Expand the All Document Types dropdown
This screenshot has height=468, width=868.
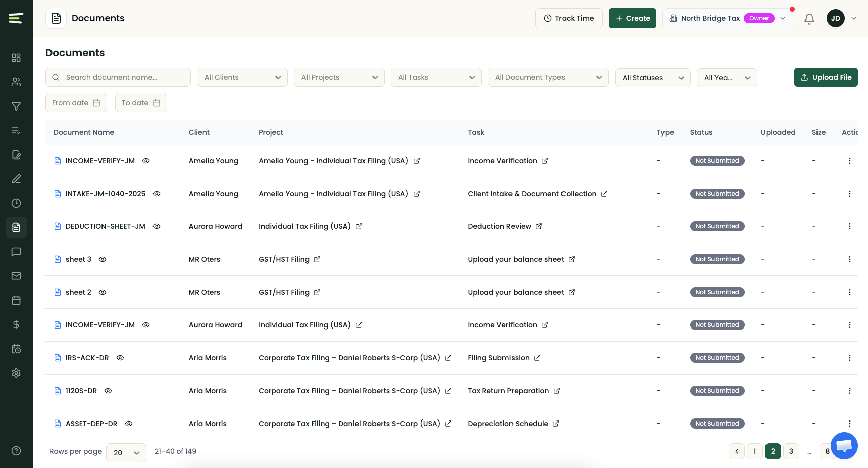pyautogui.click(x=548, y=77)
